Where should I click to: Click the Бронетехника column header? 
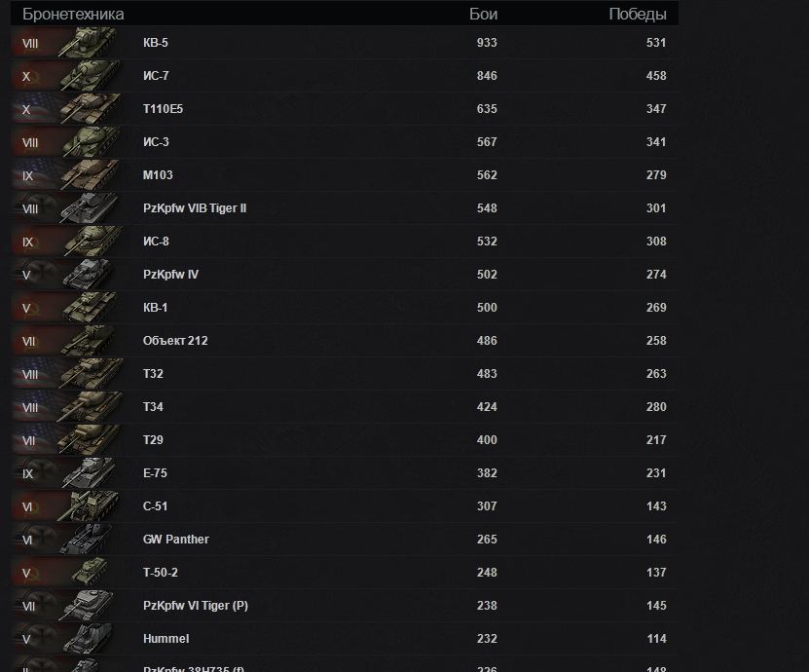click(73, 15)
